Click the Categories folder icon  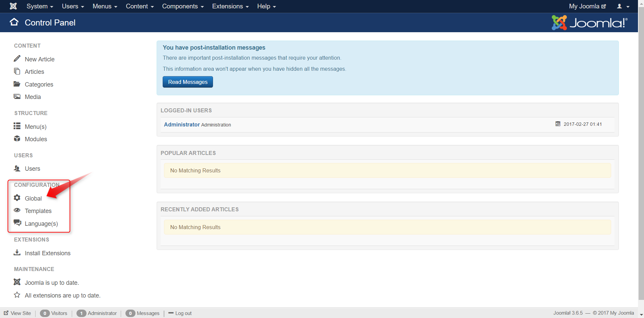pyautogui.click(x=17, y=84)
